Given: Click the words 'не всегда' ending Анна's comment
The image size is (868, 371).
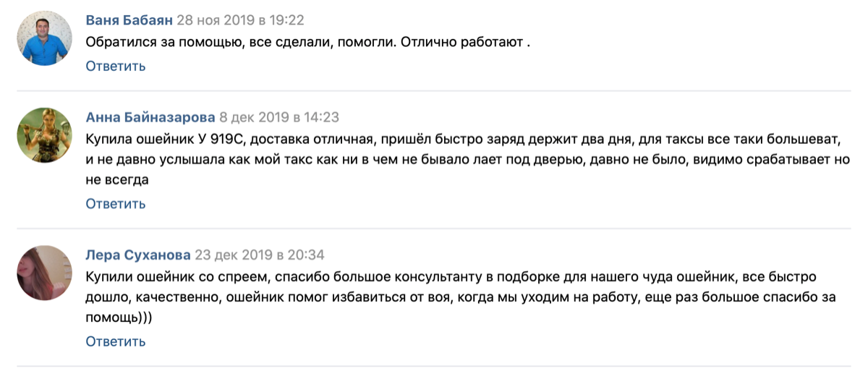Looking at the screenshot, I should (x=117, y=180).
